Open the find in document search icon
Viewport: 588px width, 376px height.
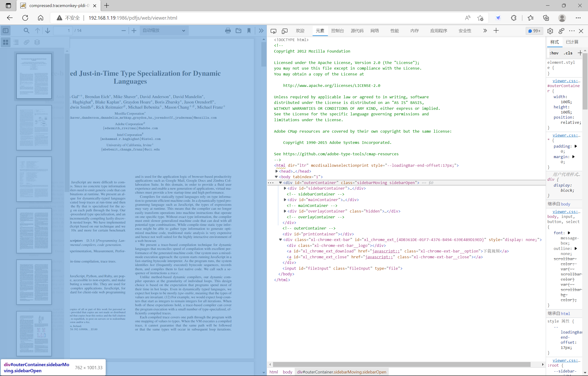click(x=26, y=31)
